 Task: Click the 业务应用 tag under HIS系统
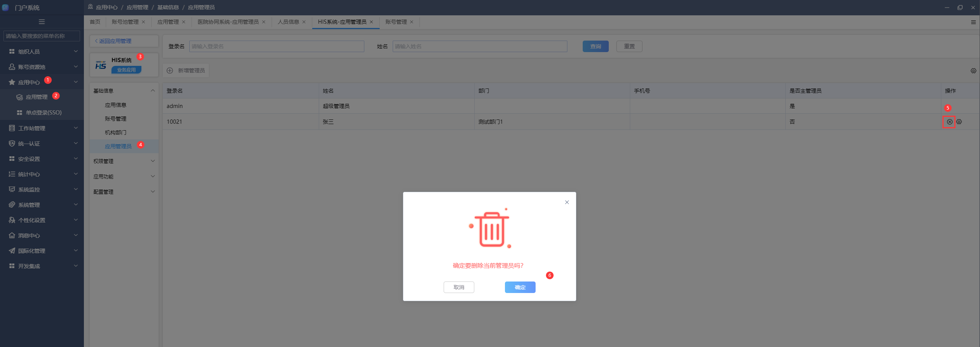pyautogui.click(x=126, y=70)
